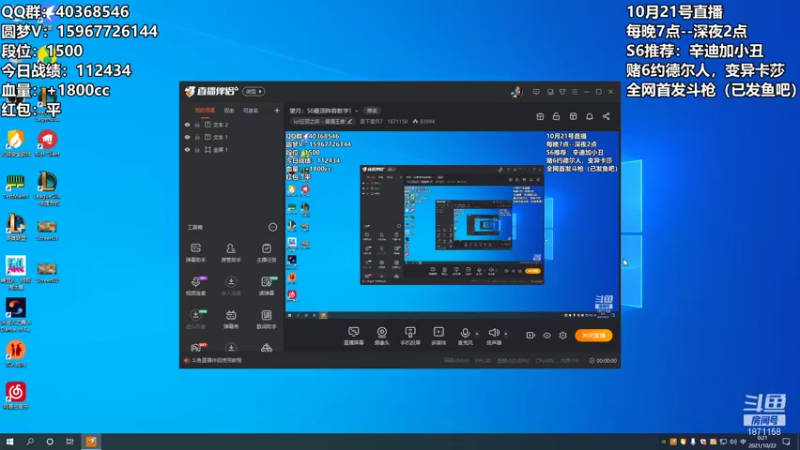Click the orange 关闭直播 button

(593, 335)
